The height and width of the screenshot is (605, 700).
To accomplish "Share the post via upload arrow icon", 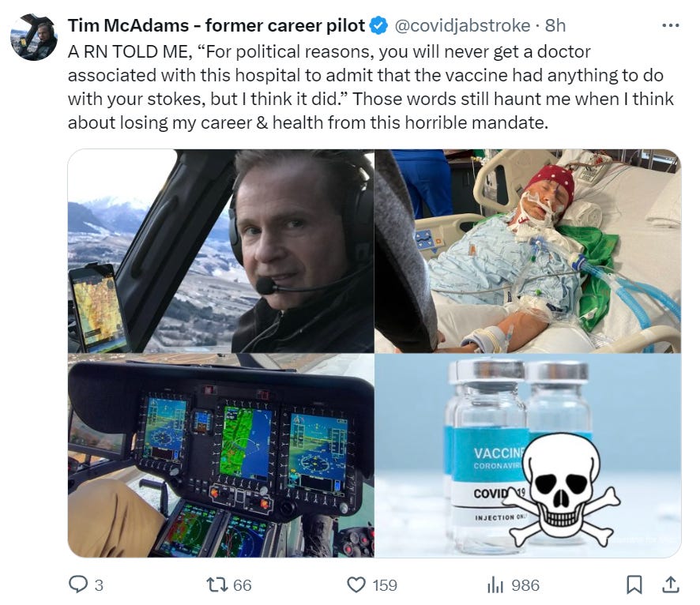I will 671,584.
